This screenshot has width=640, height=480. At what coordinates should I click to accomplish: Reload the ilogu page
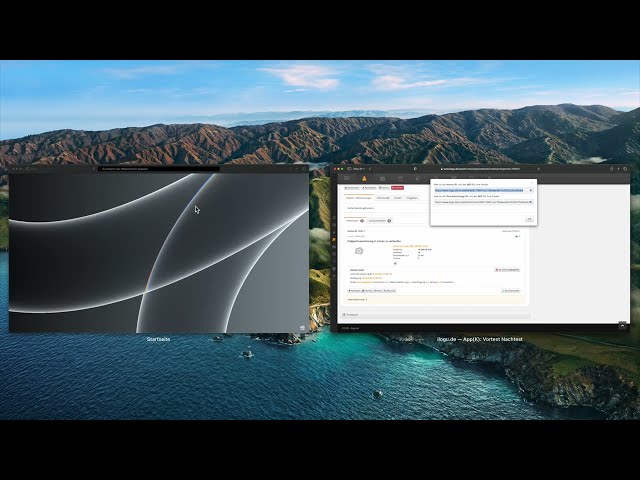point(538,169)
